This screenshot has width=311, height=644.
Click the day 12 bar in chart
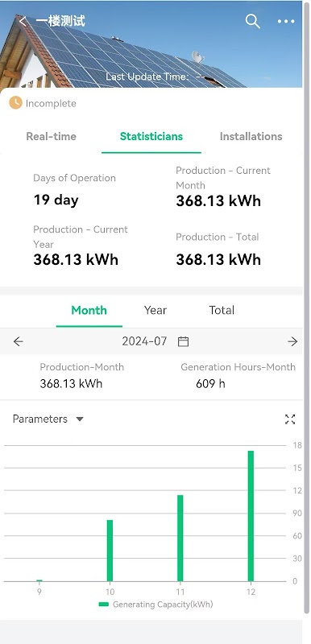click(251, 516)
